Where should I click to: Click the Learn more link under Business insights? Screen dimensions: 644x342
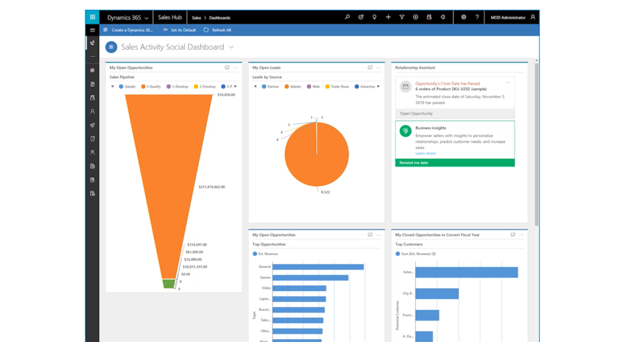point(425,153)
